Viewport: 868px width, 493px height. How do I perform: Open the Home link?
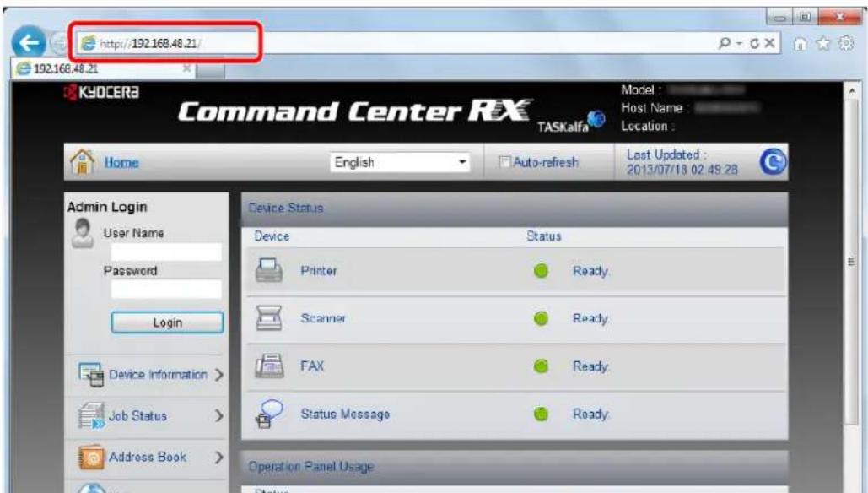[121, 162]
